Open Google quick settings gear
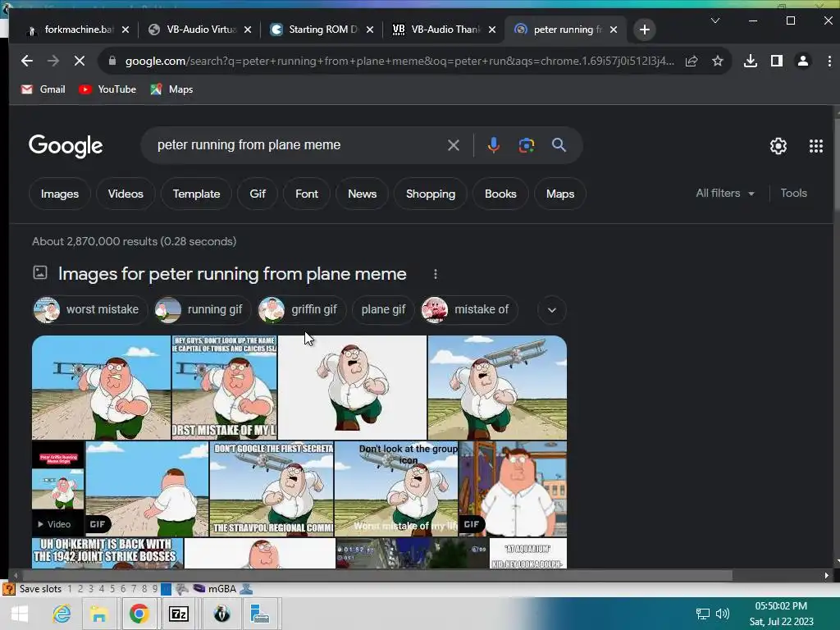This screenshot has width=840, height=630. tap(778, 146)
